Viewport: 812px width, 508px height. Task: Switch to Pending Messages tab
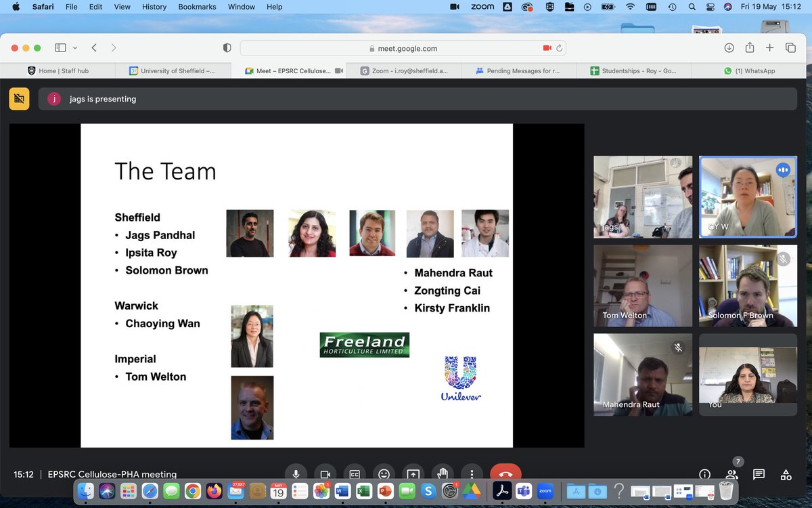pyautogui.click(x=518, y=70)
